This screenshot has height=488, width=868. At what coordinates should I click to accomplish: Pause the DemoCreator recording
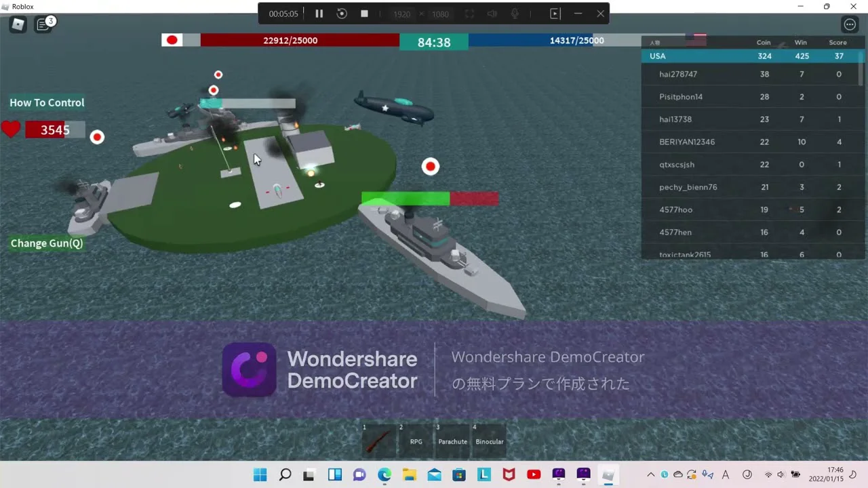pos(319,14)
